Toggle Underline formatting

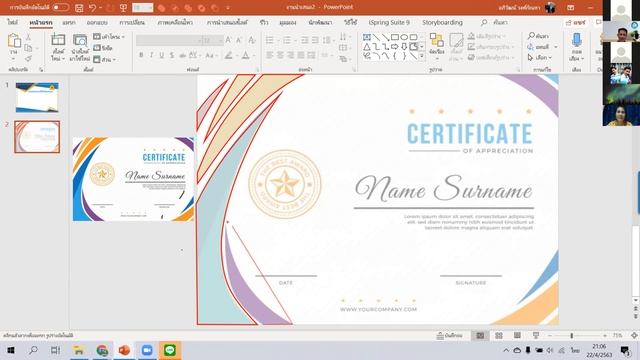[x=162, y=55]
